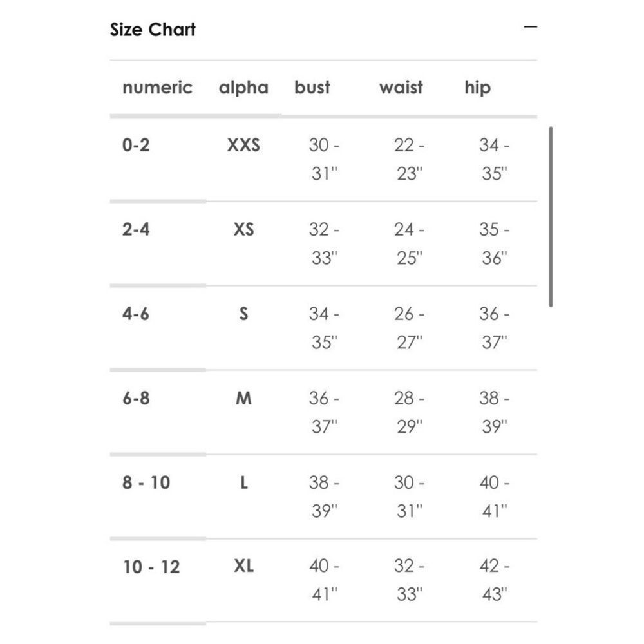Click the waist column header

401,87
